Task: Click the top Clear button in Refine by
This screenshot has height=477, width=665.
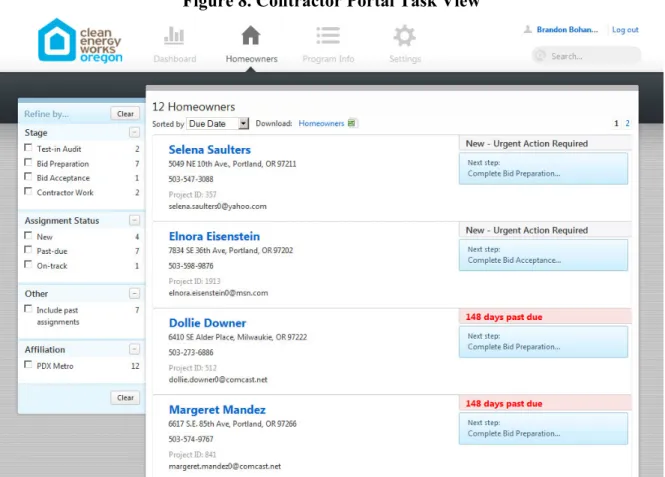Action: (x=125, y=114)
